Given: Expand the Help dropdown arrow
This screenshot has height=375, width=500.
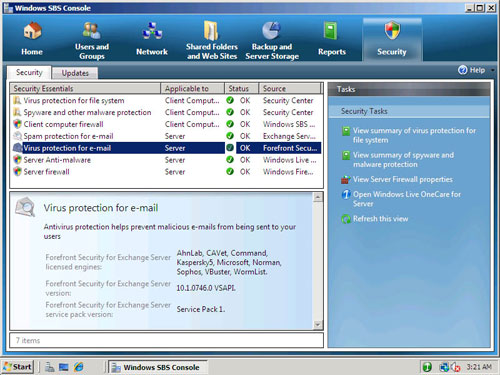Looking at the screenshot, I should 492,70.
